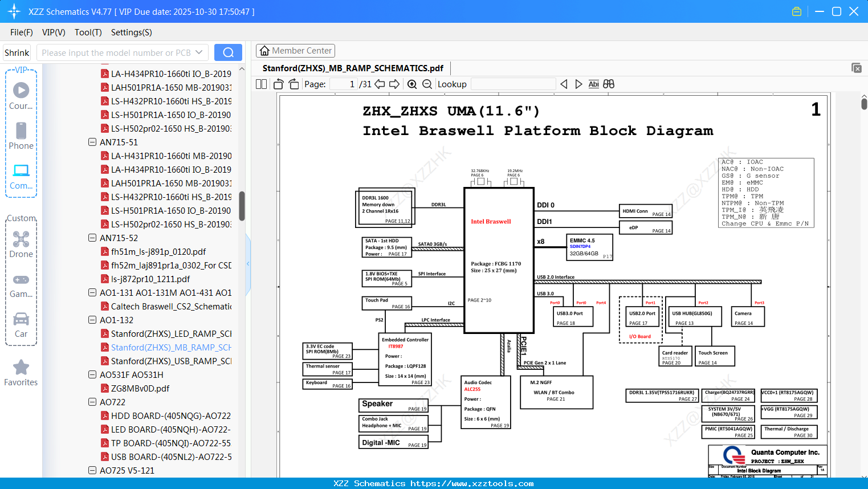Open USB BOARD-(405NL2)-AO722 file

[x=171, y=457]
